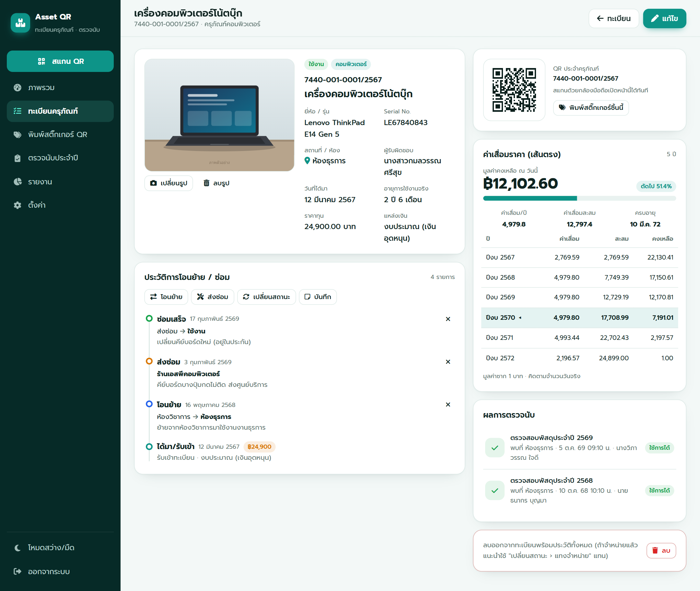700x591 pixels.
Task: Go back with the ทะเบียน button
Action: [x=614, y=18]
